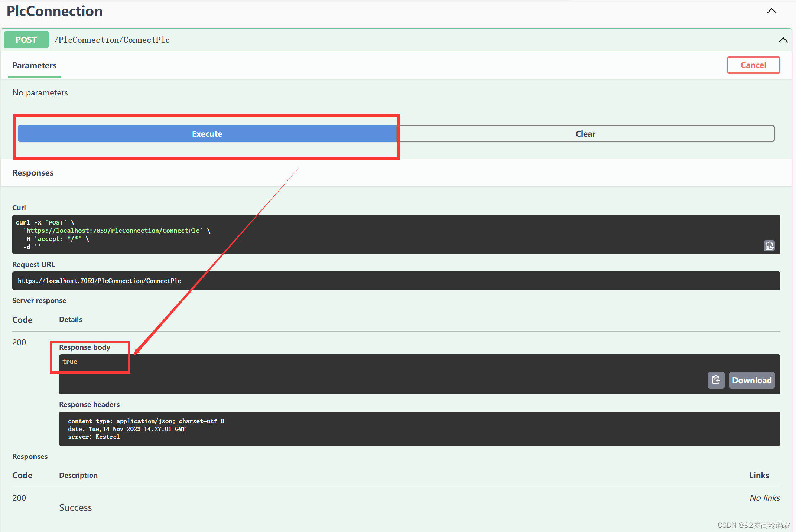
Task: Collapse the PlcConnection section chevron
Action: [771, 11]
